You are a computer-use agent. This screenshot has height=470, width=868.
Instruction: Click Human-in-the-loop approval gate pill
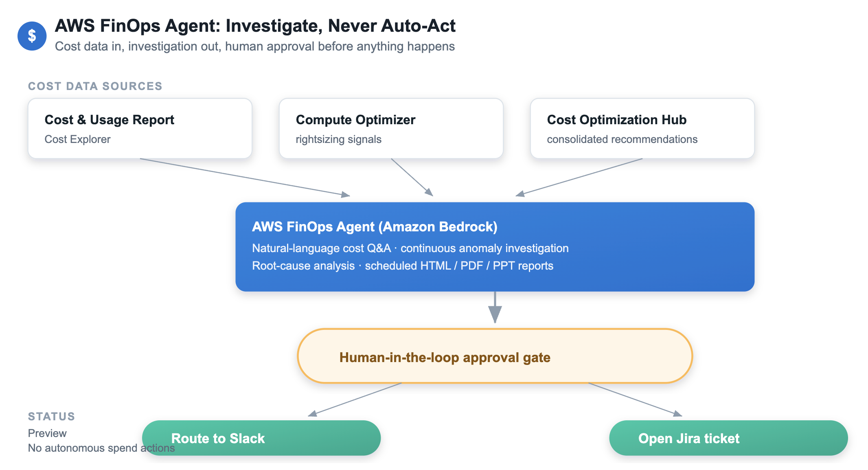(495, 356)
